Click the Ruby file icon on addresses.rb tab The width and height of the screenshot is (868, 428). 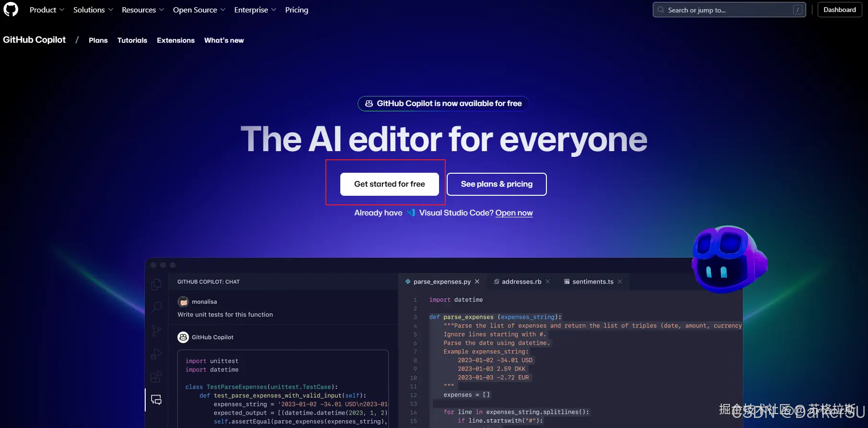497,282
